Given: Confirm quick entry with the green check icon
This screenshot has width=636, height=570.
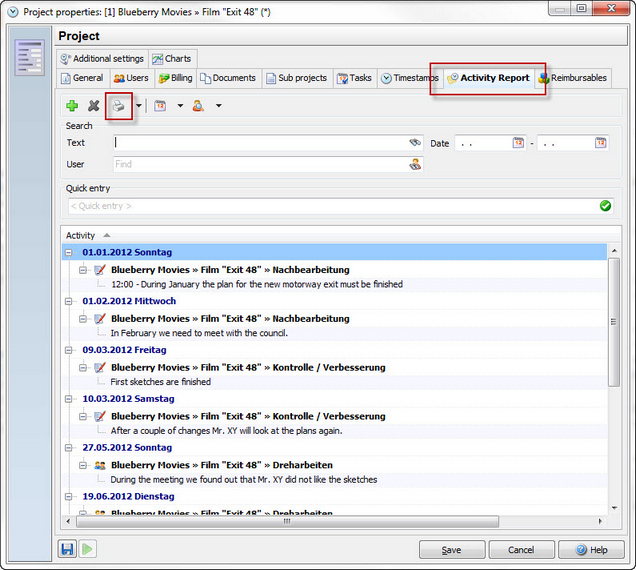Looking at the screenshot, I should 605,206.
